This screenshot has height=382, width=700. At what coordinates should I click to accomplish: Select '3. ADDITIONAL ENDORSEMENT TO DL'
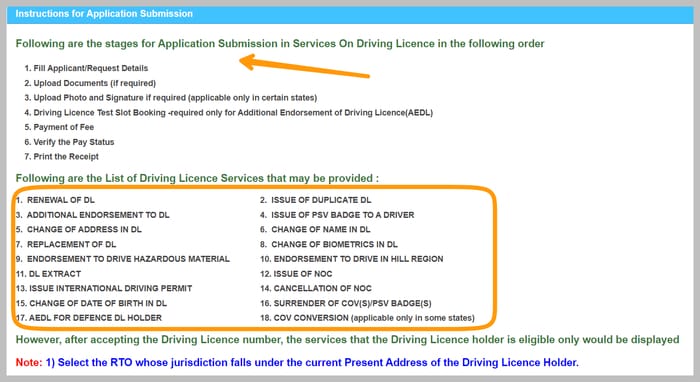[x=92, y=215]
